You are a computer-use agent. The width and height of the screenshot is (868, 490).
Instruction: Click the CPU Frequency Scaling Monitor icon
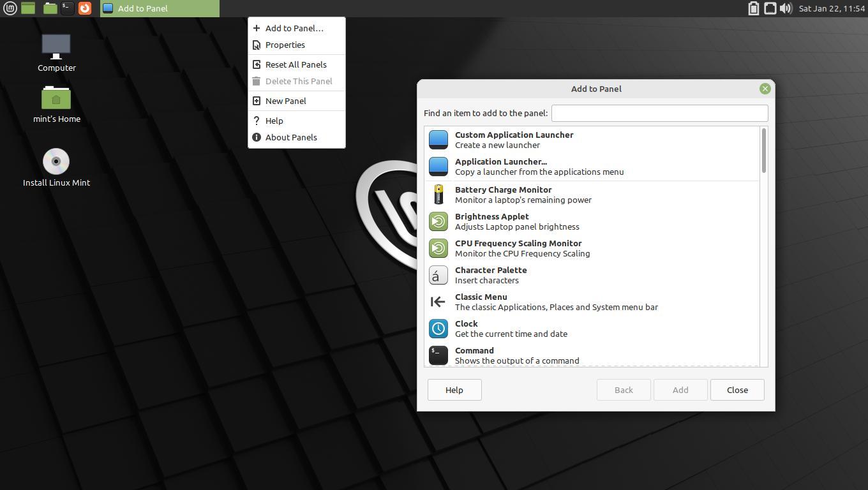click(438, 248)
